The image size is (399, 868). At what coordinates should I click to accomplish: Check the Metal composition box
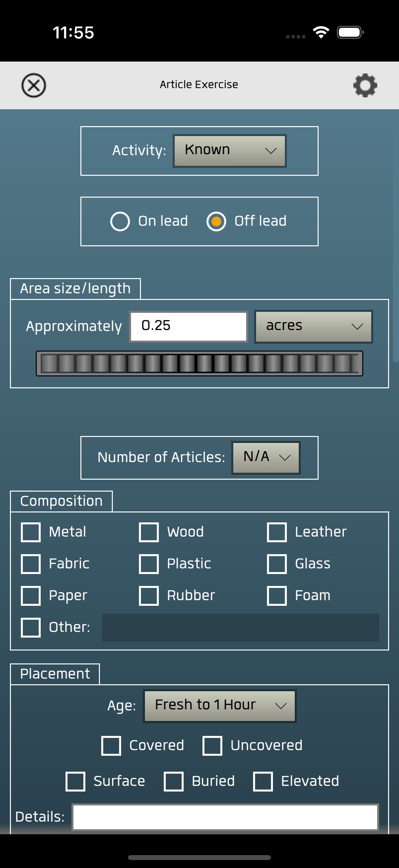coord(31,532)
